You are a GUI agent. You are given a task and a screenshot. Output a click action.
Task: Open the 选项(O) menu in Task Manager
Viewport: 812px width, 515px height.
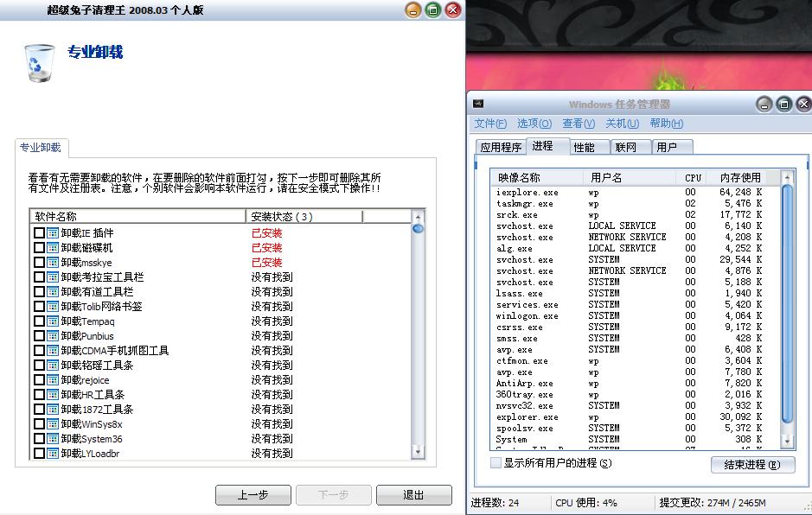[534, 124]
